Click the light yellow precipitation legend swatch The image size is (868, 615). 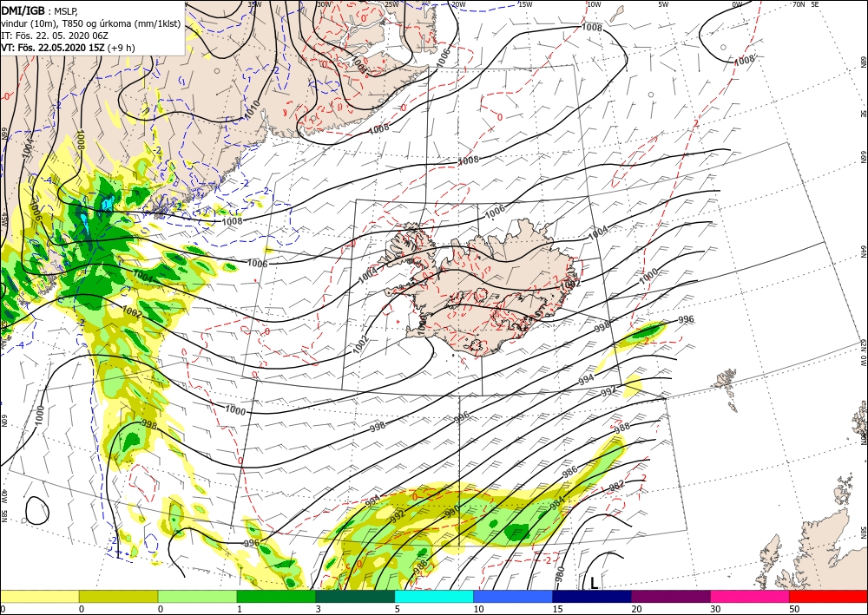pos(39,596)
